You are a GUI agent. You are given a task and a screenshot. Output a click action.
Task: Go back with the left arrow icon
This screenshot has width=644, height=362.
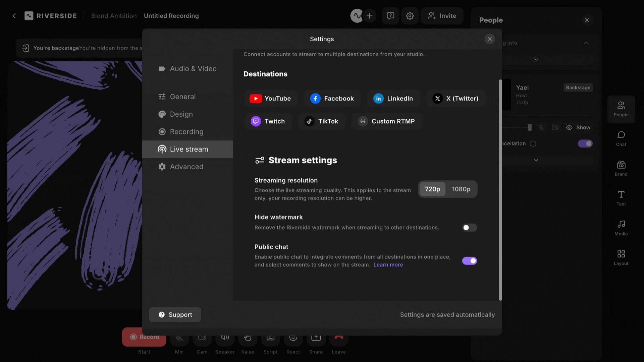tap(14, 16)
